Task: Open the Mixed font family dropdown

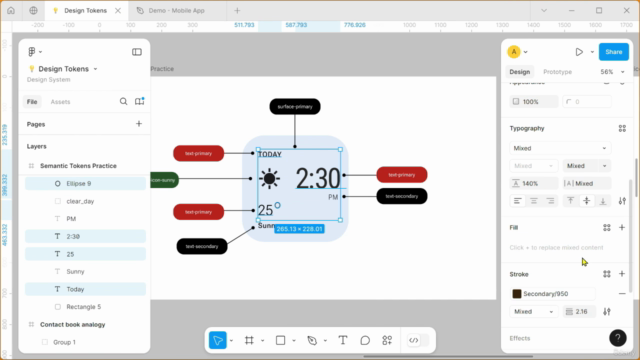Action: pos(560,148)
